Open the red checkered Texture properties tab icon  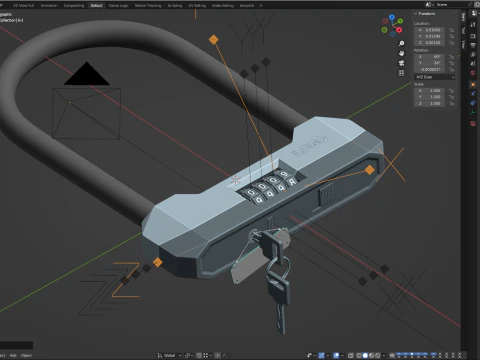click(473, 124)
